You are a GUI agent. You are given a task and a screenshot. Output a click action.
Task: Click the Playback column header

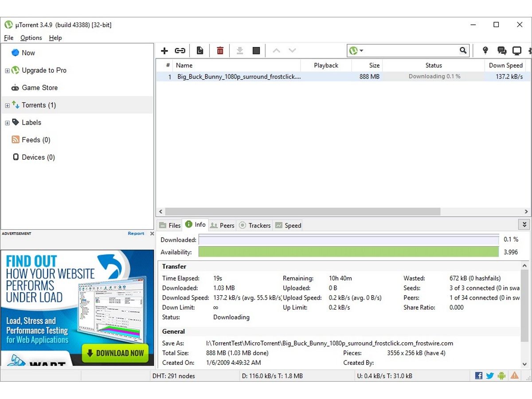[326, 65]
